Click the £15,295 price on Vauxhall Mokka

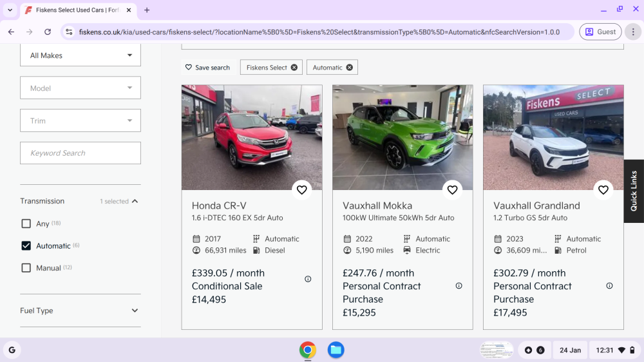coord(359,312)
